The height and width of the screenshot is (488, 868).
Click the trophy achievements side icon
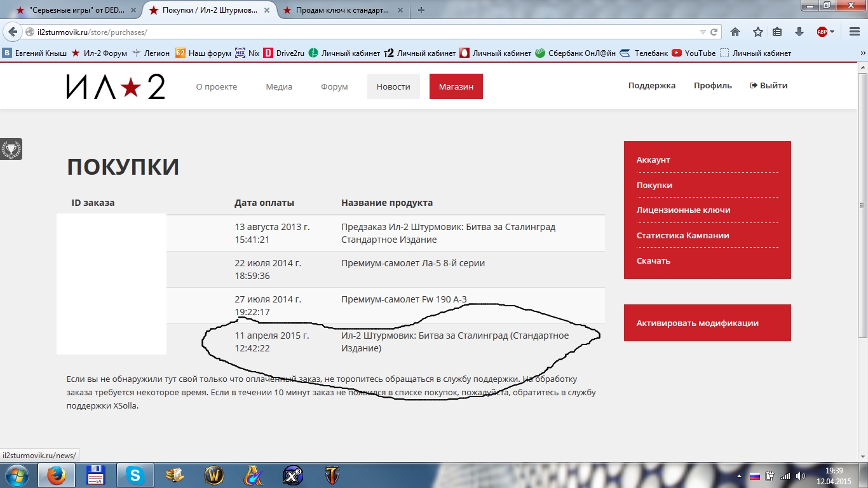pos(11,149)
